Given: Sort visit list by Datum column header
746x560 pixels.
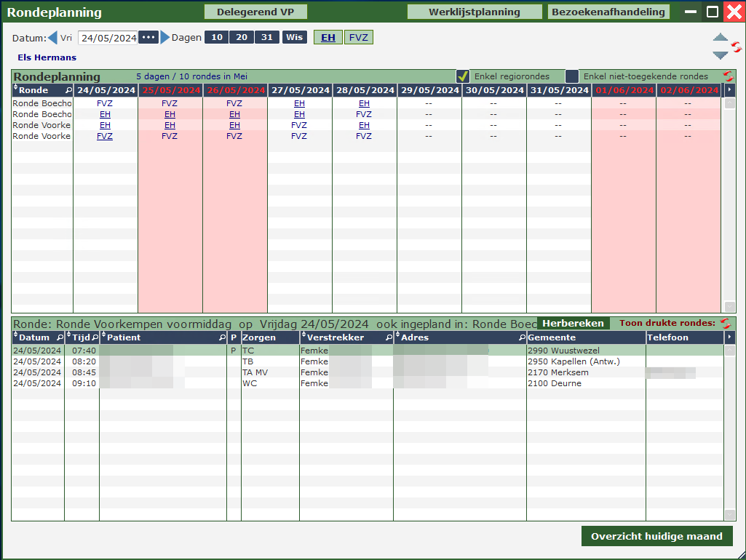Looking at the screenshot, I should 33,337.
